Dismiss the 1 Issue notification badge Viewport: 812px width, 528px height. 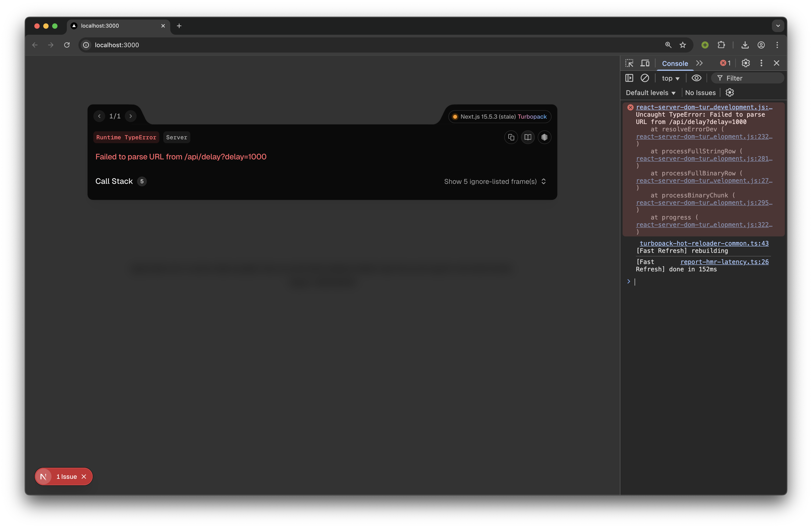click(x=84, y=477)
